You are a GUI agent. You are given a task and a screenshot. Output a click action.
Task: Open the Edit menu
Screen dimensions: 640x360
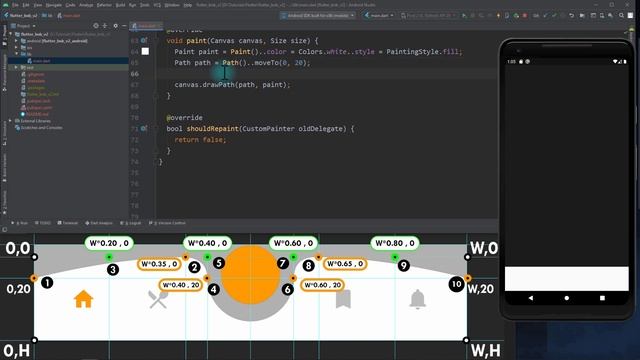26,5
